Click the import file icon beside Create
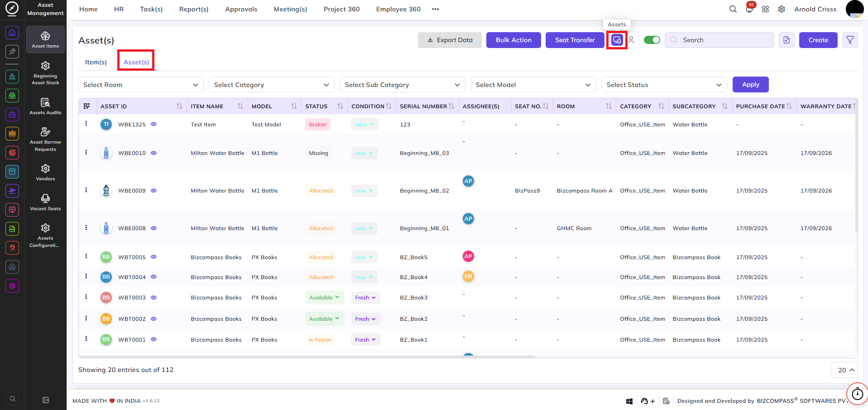Screen dimensions: 868x410 [786, 40]
